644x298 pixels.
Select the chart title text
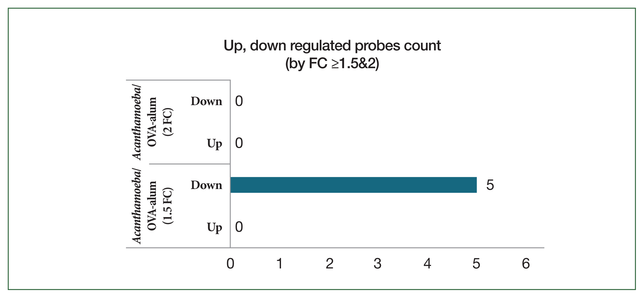pyautogui.click(x=332, y=46)
